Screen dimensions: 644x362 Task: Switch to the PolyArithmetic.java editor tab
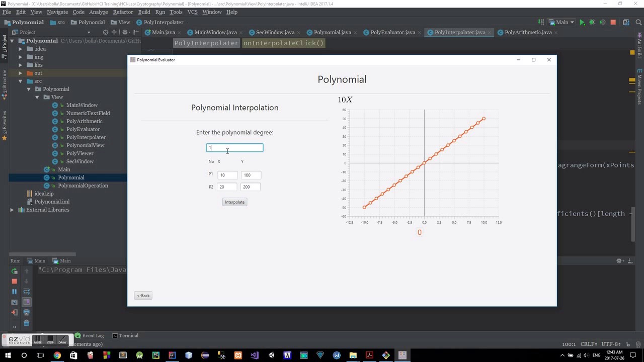[528, 32]
